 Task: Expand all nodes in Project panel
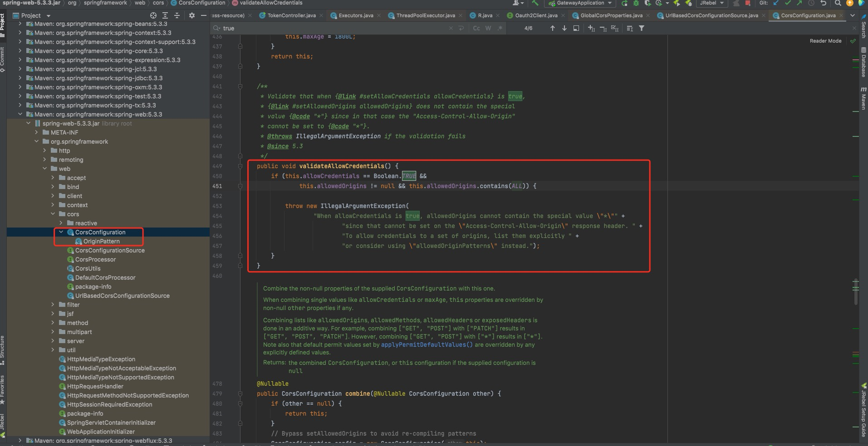coord(165,15)
